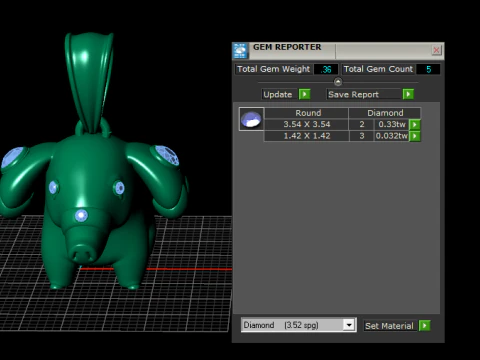This screenshot has height=360, width=480.
Task: Click the Total Gem Weight value .36
Action: [326, 69]
